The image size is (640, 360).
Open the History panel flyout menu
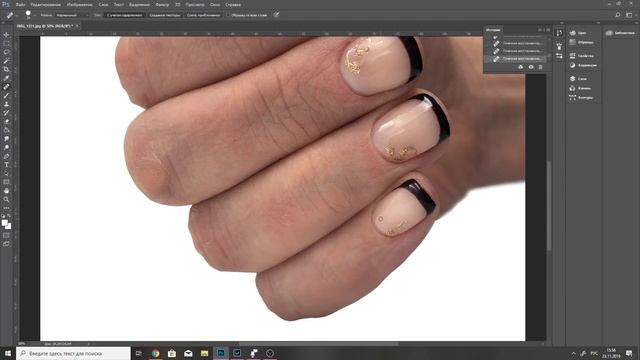pos(548,30)
